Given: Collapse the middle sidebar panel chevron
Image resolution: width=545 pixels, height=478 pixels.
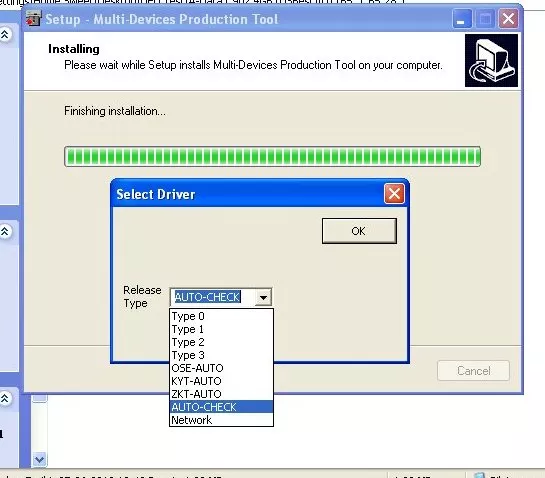Looking at the screenshot, I should [x=5, y=231].
